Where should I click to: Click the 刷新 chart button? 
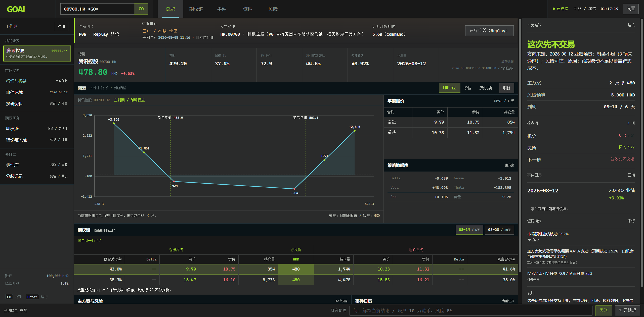click(x=506, y=88)
